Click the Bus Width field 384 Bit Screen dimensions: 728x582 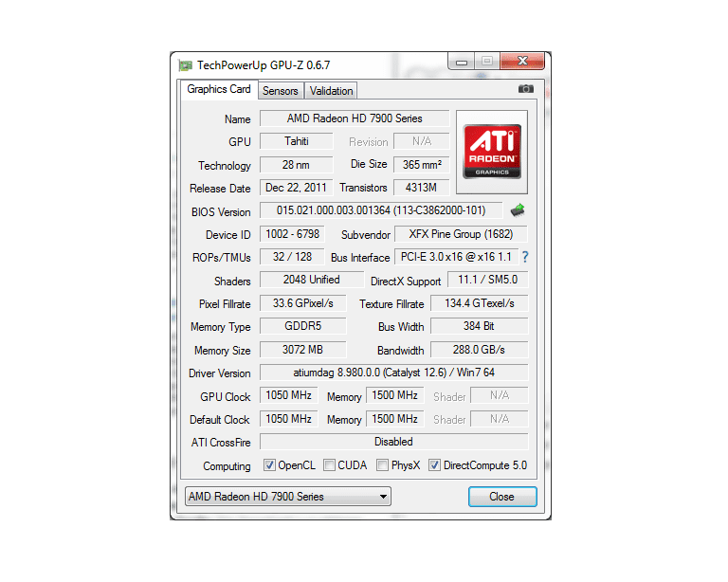click(x=480, y=326)
